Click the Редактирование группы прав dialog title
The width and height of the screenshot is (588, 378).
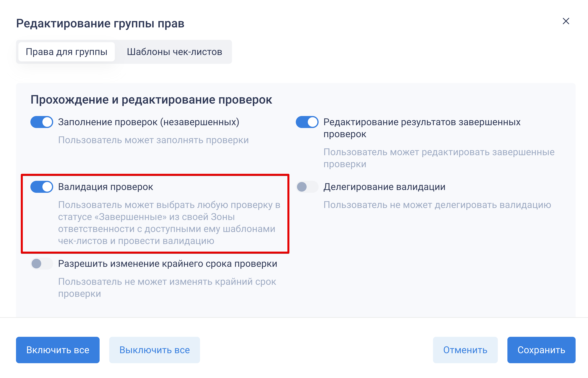[x=100, y=24]
